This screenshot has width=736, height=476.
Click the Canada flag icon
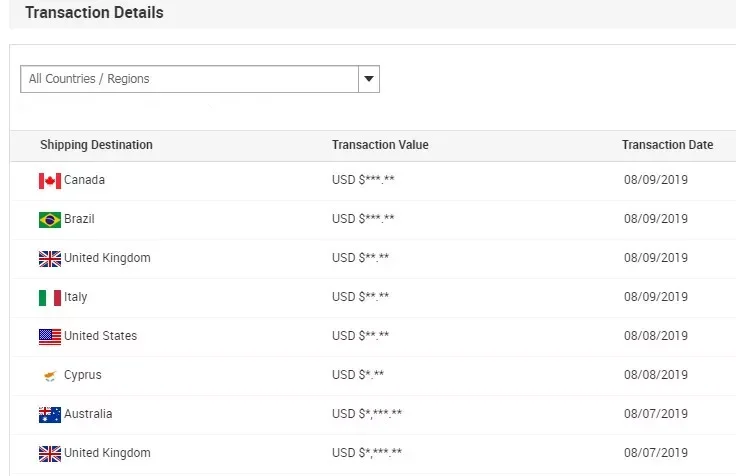[x=50, y=181]
